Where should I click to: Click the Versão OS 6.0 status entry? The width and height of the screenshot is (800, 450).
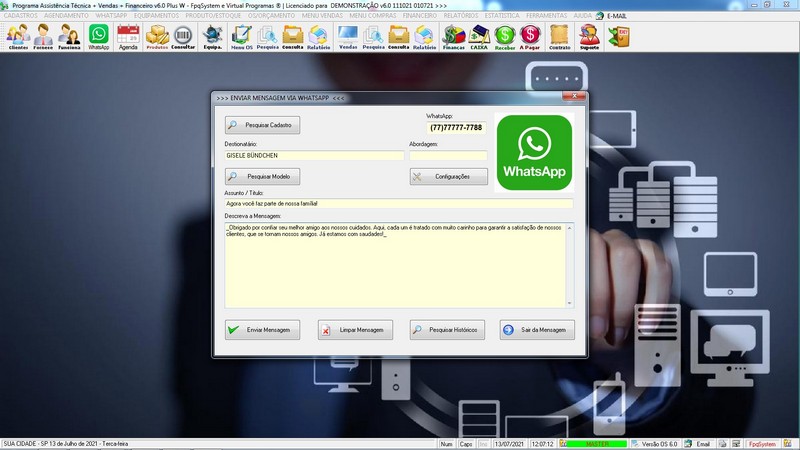coord(655,444)
